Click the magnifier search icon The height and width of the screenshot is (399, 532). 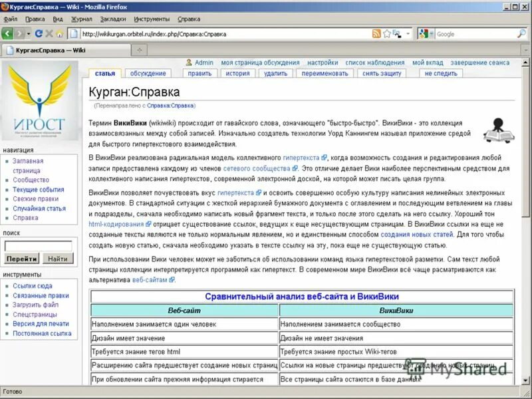pyautogui.click(x=521, y=34)
